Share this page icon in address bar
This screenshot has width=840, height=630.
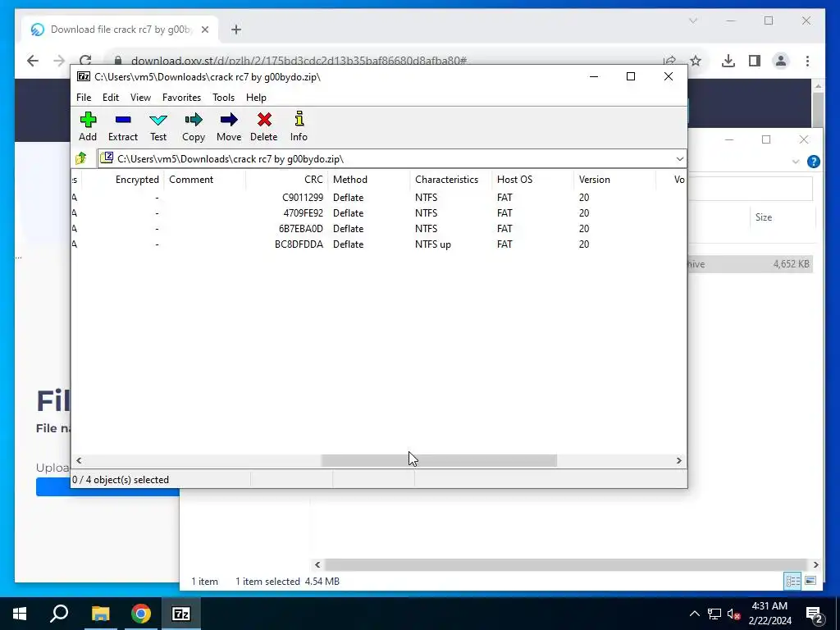[x=669, y=61]
